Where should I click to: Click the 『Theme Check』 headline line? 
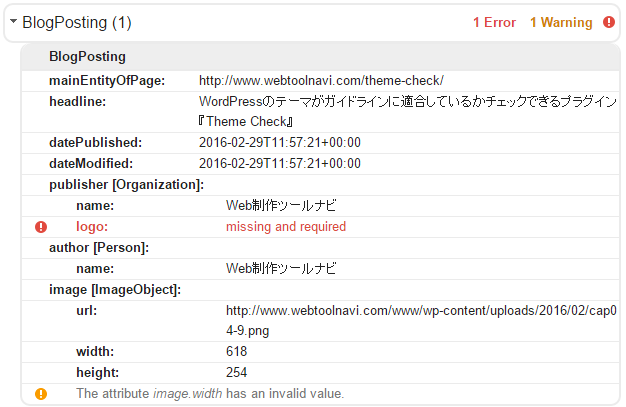(x=246, y=121)
